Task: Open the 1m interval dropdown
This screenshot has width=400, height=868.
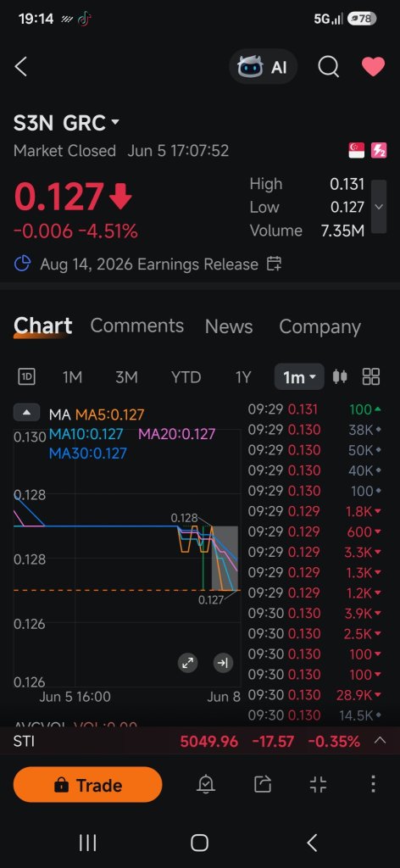Action: (299, 377)
